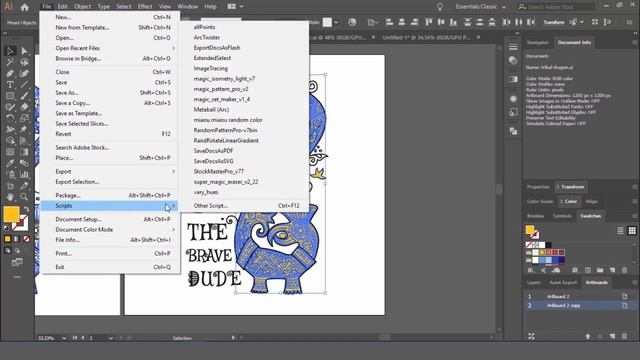Image resolution: width=640 pixels, height=360 pixels.
Task: Click the lightbulb Learn icon
Action: (x=440, y=7)
